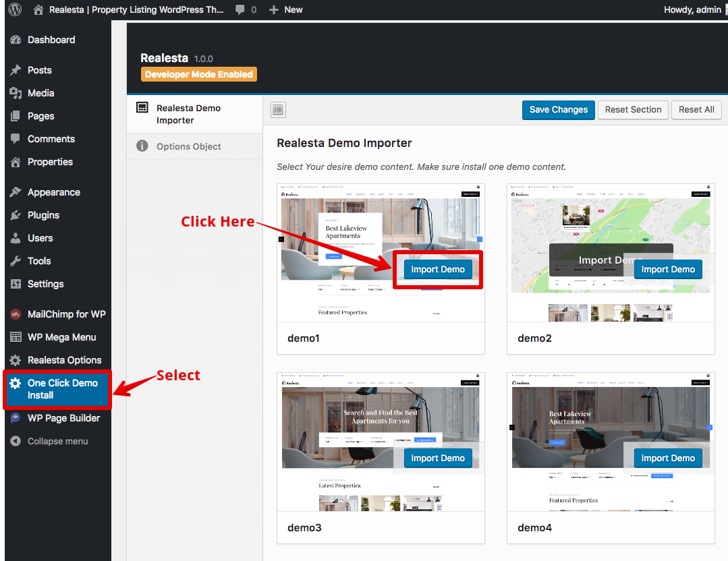This screenshot has height=561, width=728.
Task: Click the WP Mega Menu icon
Action: 16,337
